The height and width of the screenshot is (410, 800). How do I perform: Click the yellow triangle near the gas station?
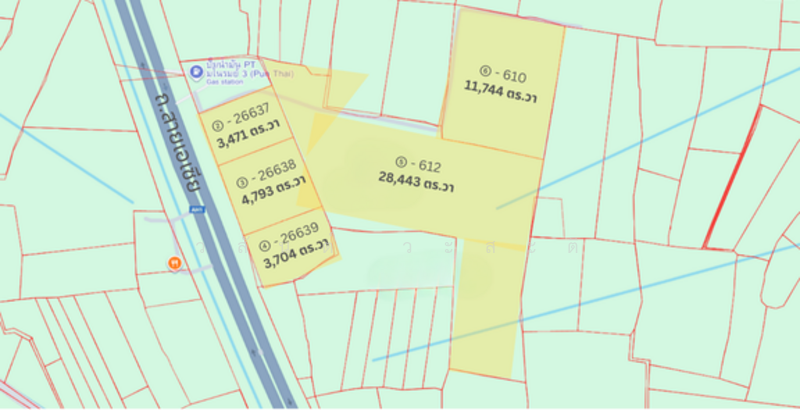[x=330, y=95]
